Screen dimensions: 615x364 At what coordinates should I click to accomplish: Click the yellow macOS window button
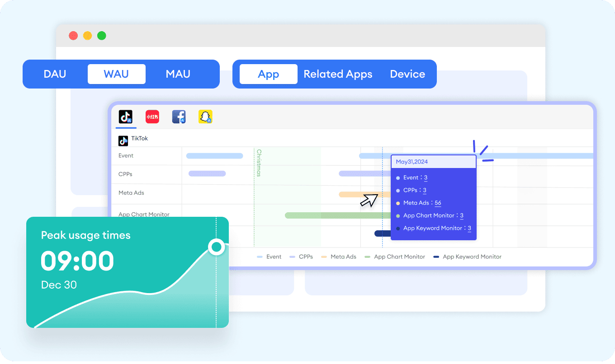click(x=88, y=36)
